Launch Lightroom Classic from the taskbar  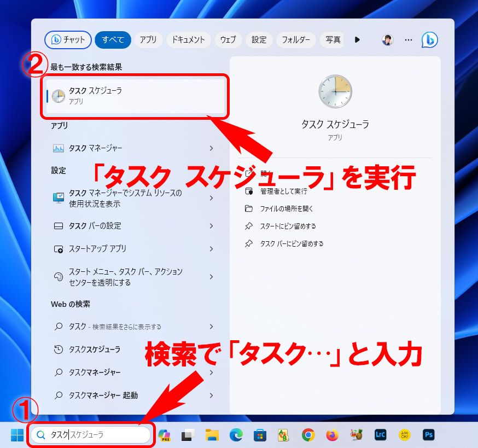381,434
